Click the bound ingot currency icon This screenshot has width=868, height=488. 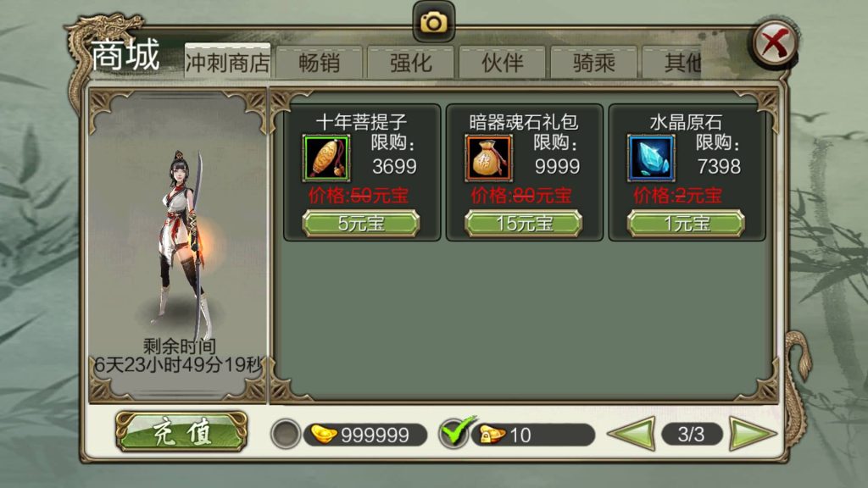tap(492, 435)
